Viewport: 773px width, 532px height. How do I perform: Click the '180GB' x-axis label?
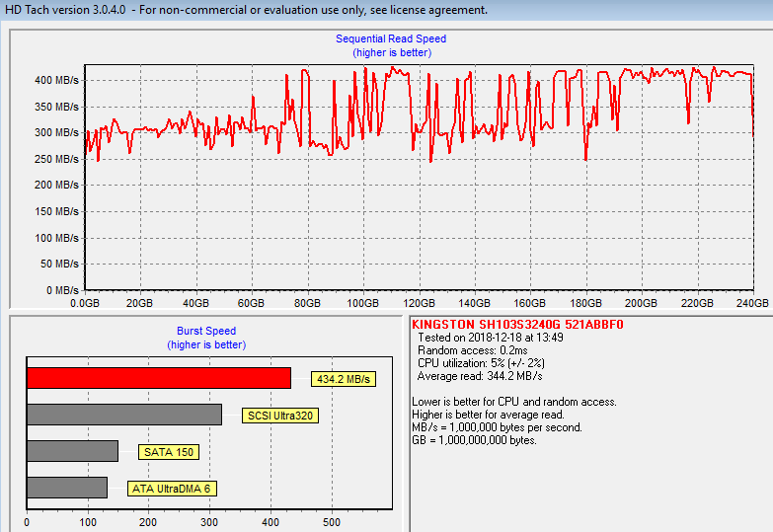[x=585, y=303]
